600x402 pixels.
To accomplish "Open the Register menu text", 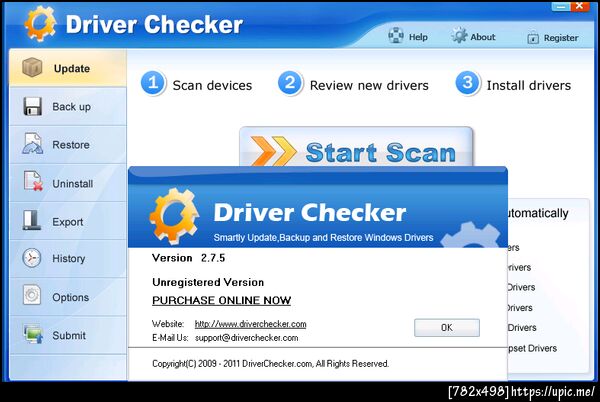I will [x=561, y=38].
